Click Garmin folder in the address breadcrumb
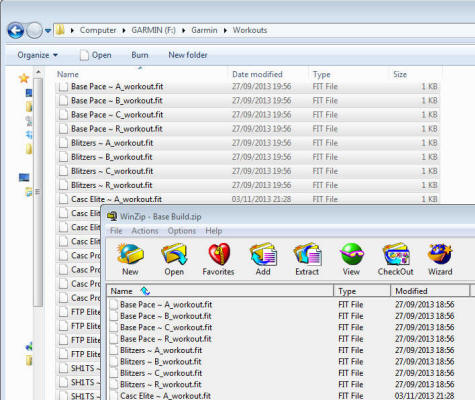475x400 pixels. click(x=204, y=30)
